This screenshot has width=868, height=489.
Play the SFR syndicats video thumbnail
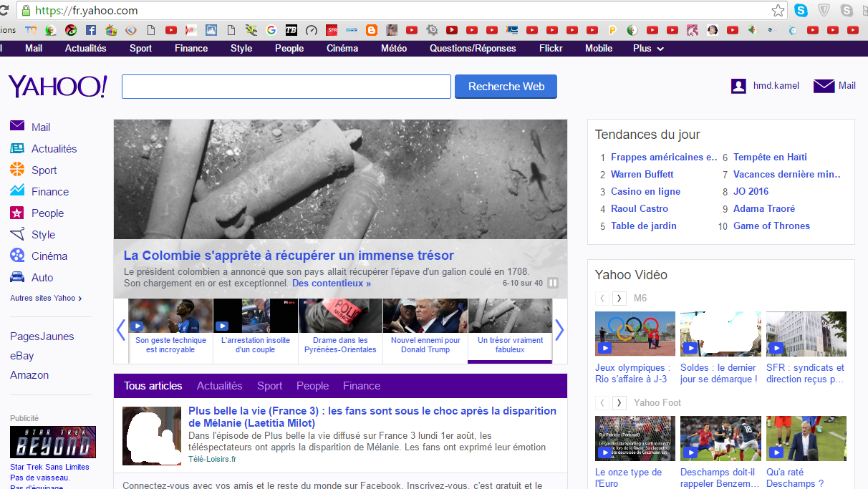pyautogui.click(x=806, y=334)
